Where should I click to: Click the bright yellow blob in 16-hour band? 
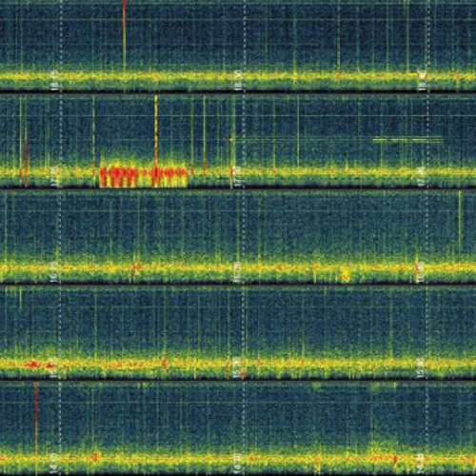(x=346, y=274)
